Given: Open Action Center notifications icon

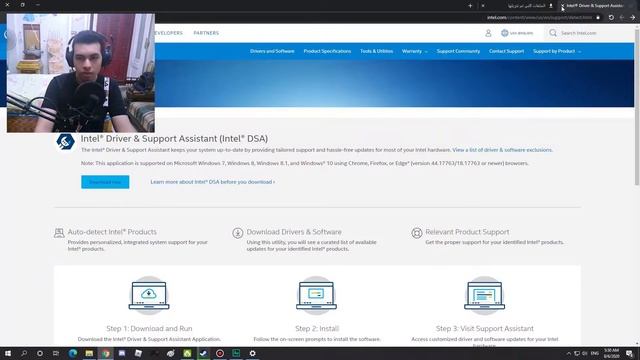Looking at the screenshot, I should [629, 353].
